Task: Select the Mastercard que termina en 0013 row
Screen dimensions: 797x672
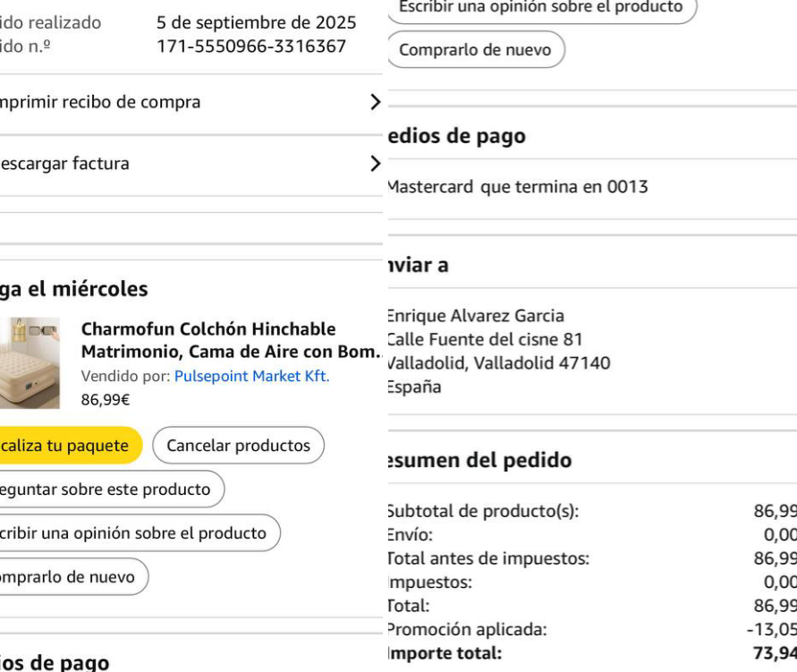Action: (517, 187)
